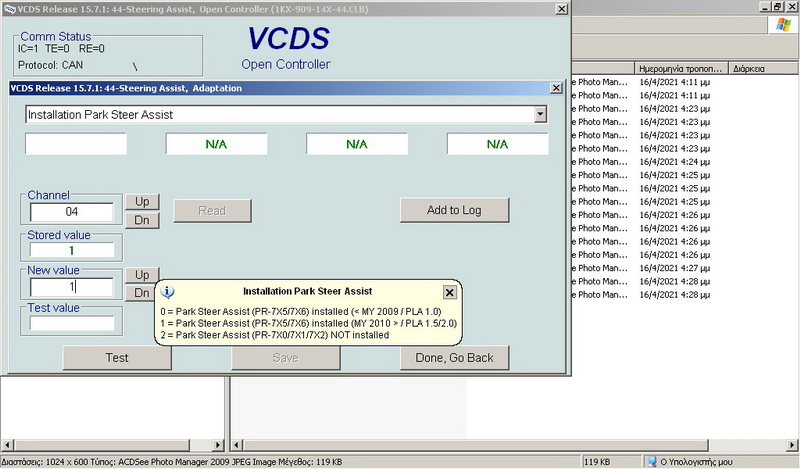Viewport: 800px width, 469px height.
Task: Click the second N/A measurement box
Action: point(216,144)
